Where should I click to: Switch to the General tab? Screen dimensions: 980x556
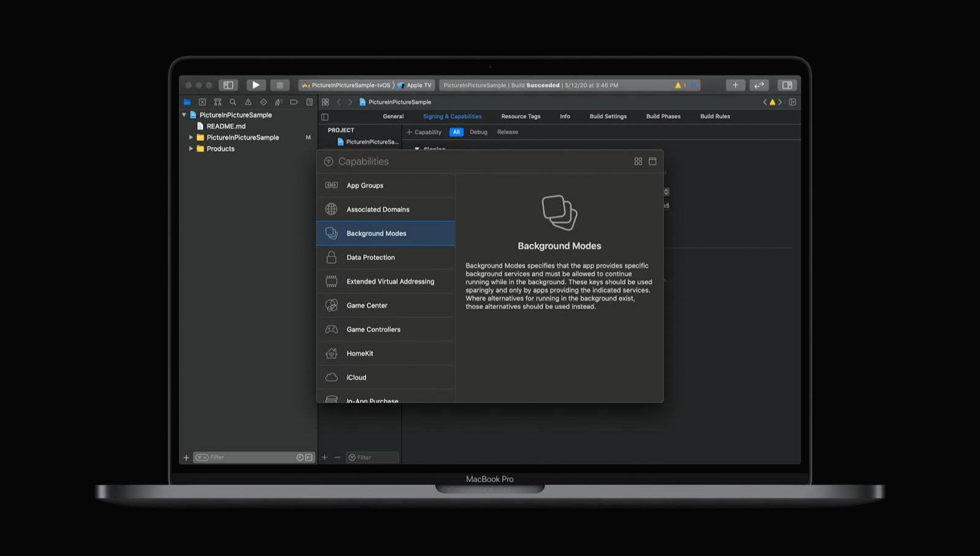(x=393, y=116)
